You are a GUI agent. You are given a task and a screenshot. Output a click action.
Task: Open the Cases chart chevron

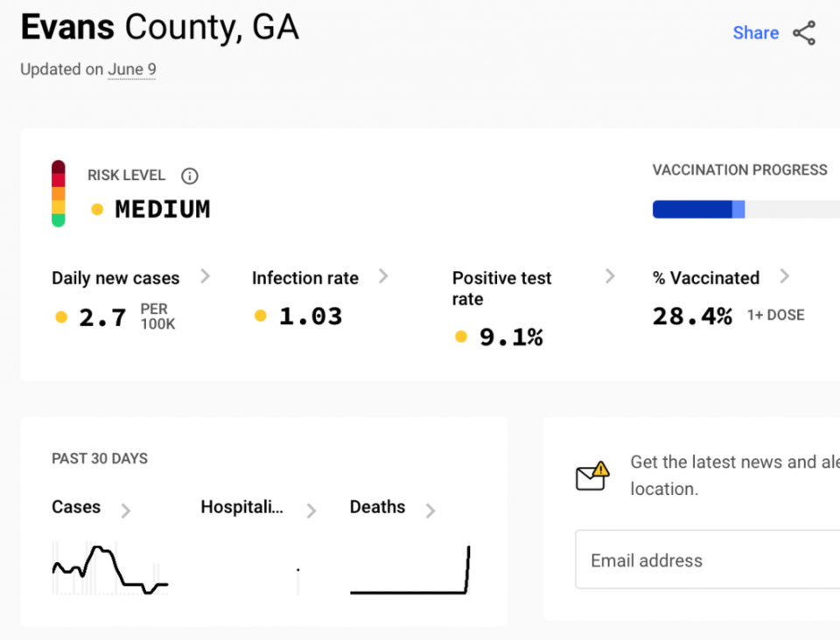(x=126, y=511)
